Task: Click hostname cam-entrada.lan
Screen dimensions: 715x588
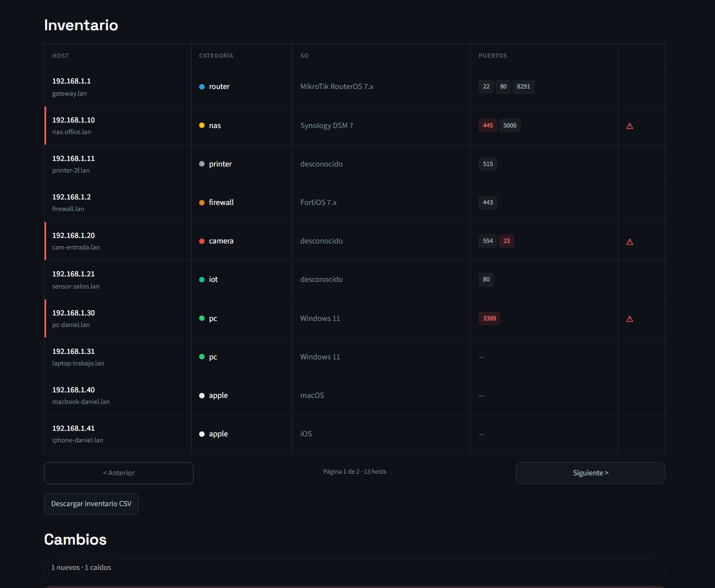Action: (76, 247)
